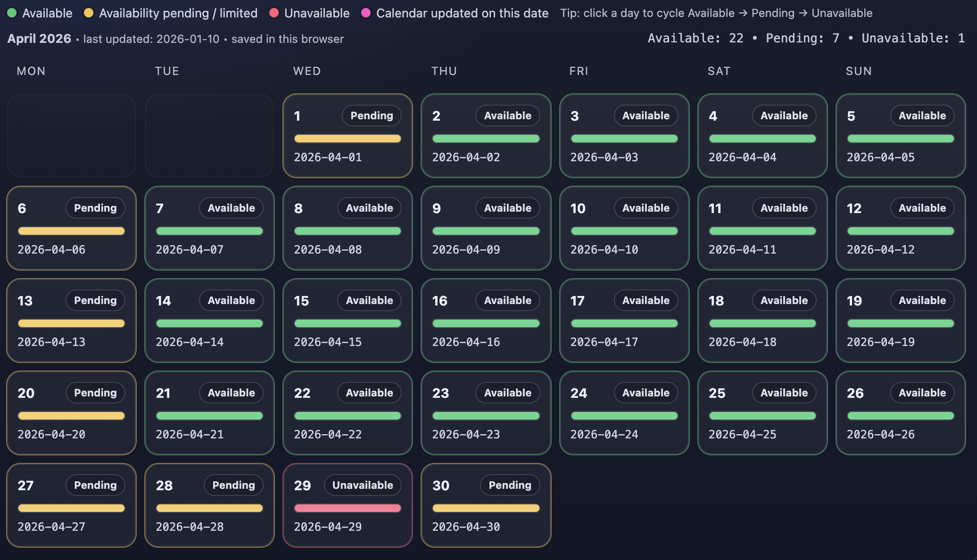Toggle Pending badge on April 1
This screenshot has height=560, width=977.
371,115
